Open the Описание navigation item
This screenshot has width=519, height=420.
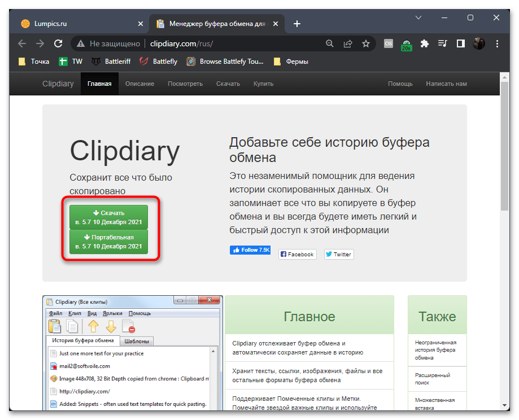click(x=139, y=84)
